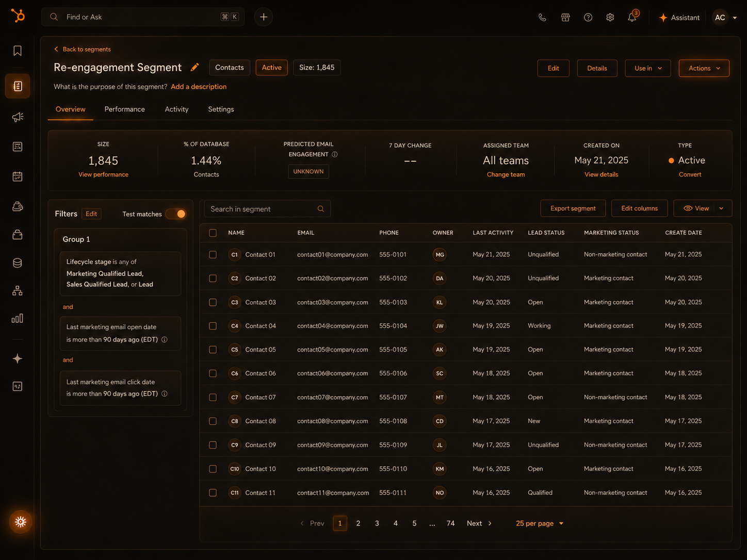Click the plus quick-create button

tap(264, 17)
